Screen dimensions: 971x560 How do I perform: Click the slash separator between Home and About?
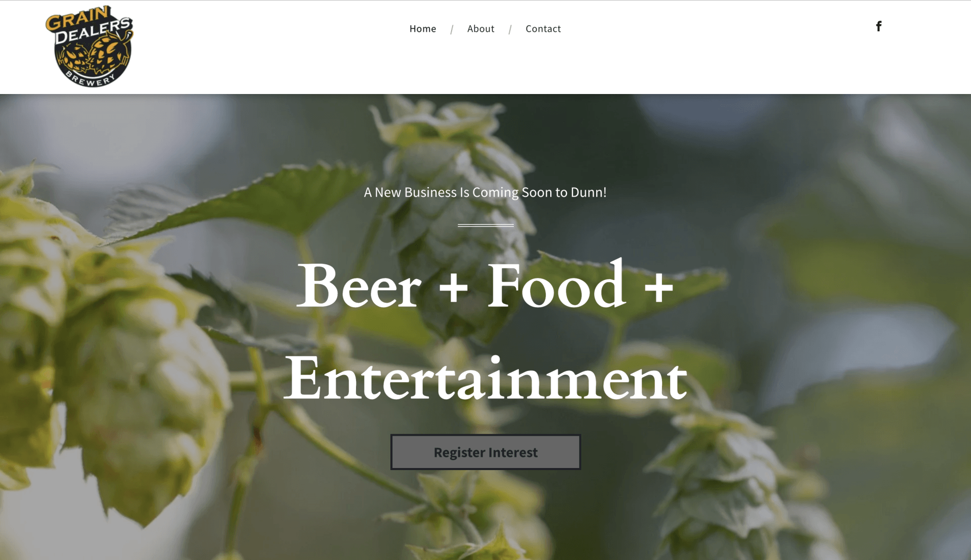coord(452,29)
